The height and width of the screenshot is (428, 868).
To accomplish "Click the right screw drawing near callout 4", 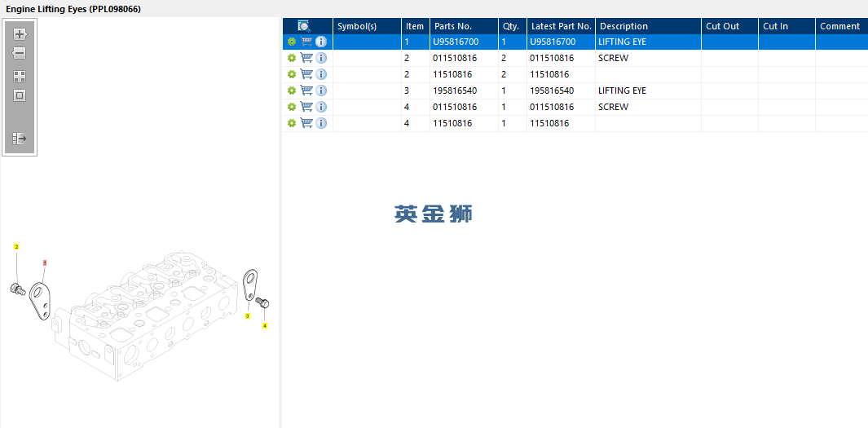I will (x=262, y=303).
